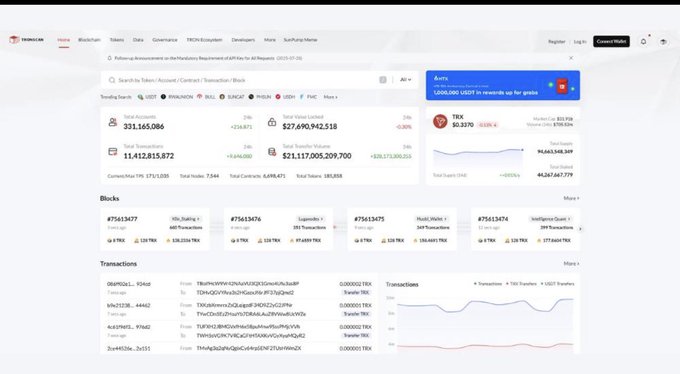Click the red gift box icon in HTX banner
Viewport: 680px width, 374px height.
click(x=562, y=86)
